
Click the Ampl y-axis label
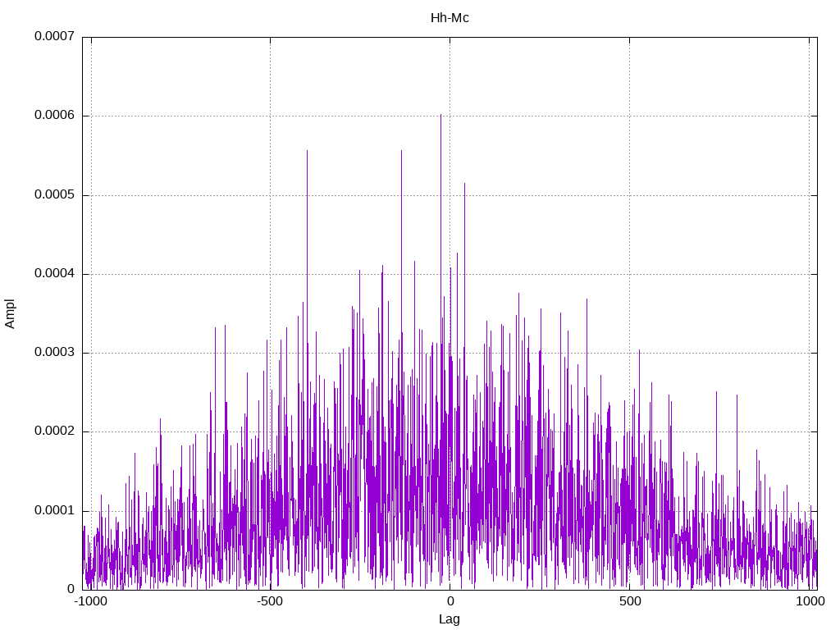click(10, 313)
